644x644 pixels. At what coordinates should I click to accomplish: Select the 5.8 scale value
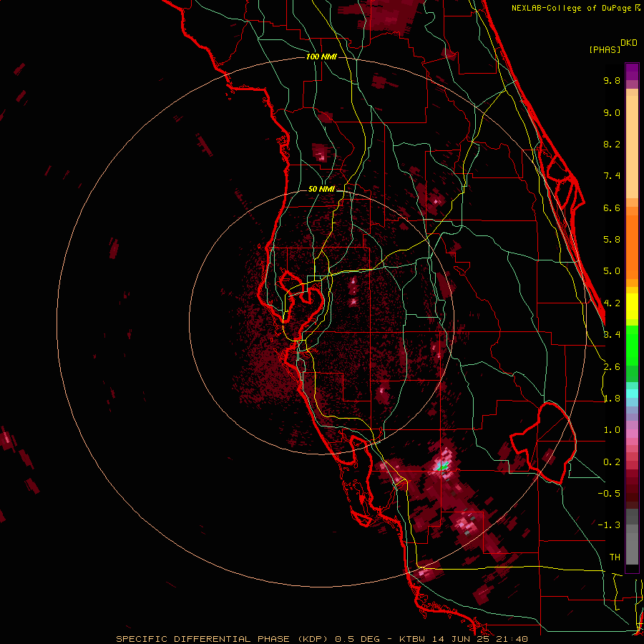point(612,240)
